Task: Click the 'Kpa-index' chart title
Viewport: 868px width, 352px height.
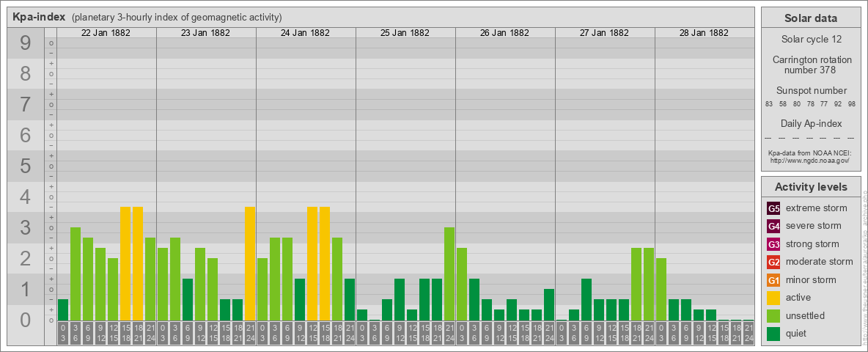Action: pos(39,17)
